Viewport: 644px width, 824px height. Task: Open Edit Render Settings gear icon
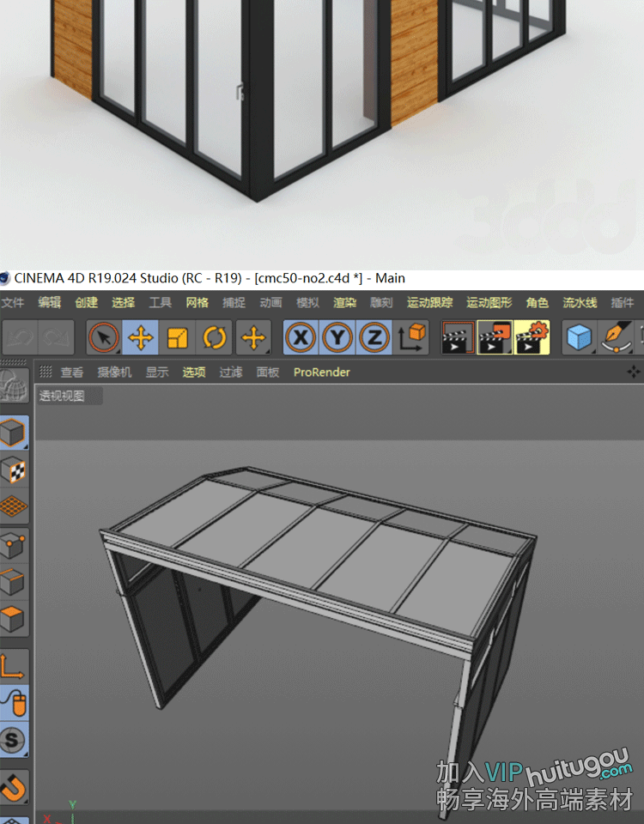tap(532, 337)
